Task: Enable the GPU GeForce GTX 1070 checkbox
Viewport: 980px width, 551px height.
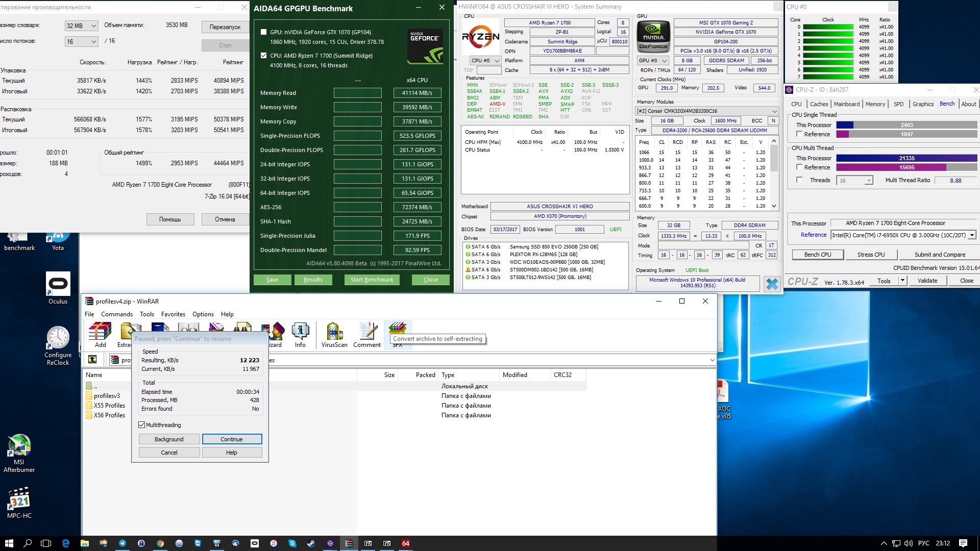Action: 264,32
